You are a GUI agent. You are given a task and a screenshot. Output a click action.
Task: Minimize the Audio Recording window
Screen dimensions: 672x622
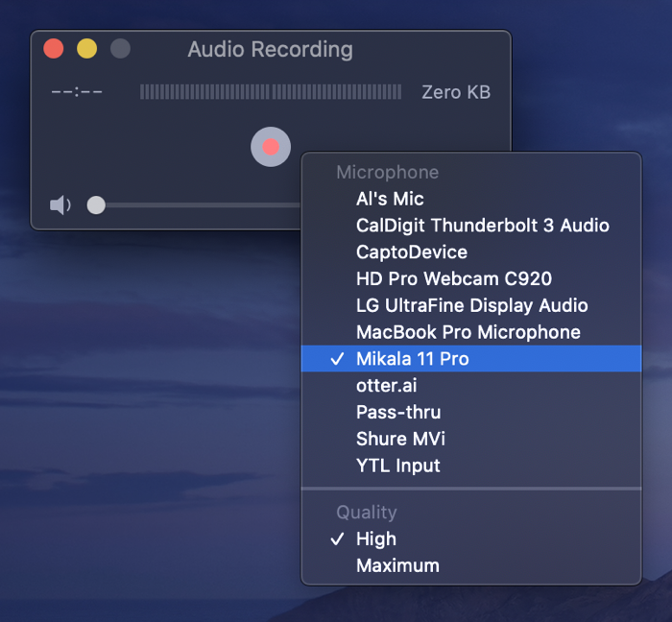[86, 49]
